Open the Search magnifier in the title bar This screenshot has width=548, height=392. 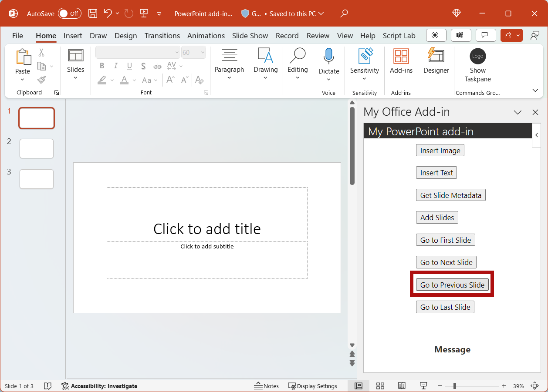344,13
